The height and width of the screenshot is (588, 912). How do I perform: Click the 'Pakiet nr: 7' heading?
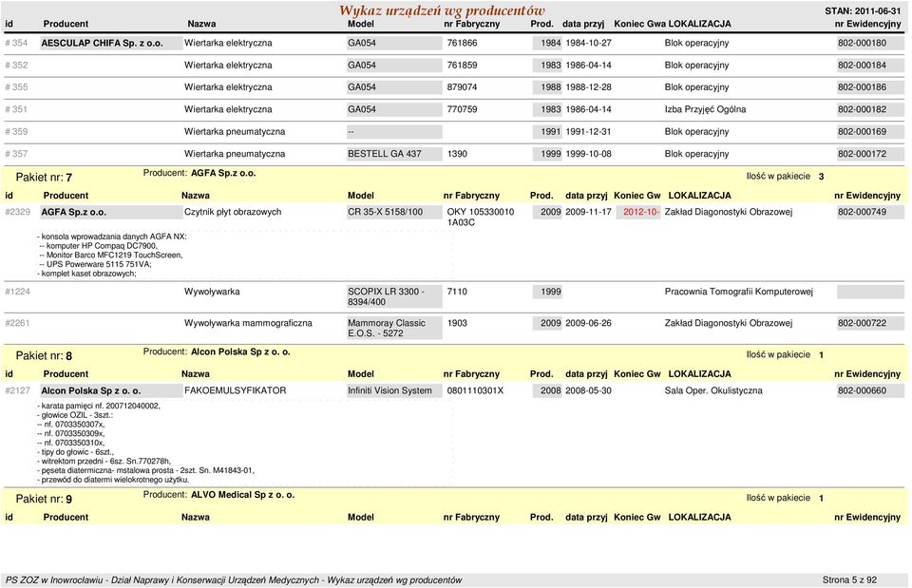pyautogui.click(x=44, y=178)
